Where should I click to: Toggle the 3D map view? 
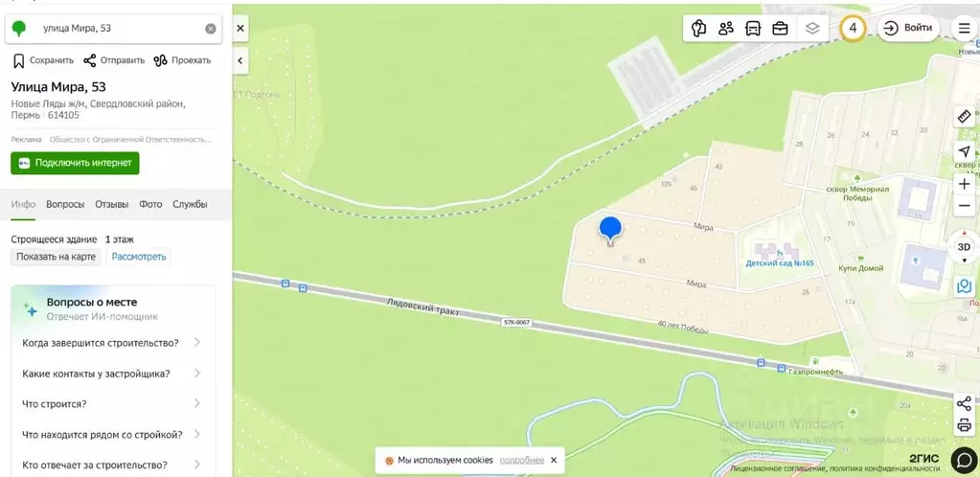(964, 247)
